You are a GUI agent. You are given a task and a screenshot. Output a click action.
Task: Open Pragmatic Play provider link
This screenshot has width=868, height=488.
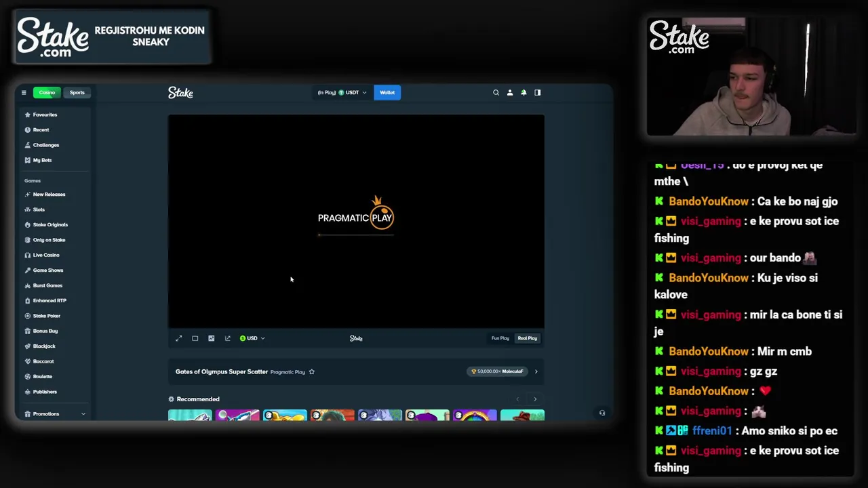point(288,372)
